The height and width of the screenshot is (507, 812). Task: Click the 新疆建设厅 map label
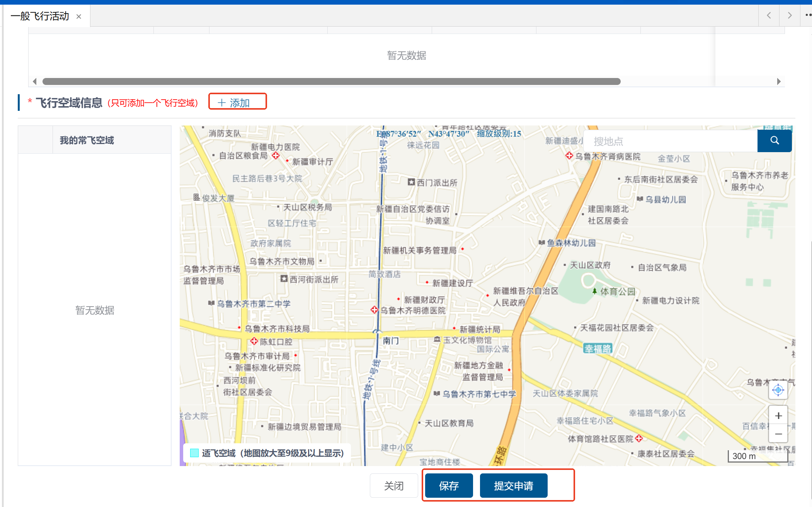[x=453, y=283]
